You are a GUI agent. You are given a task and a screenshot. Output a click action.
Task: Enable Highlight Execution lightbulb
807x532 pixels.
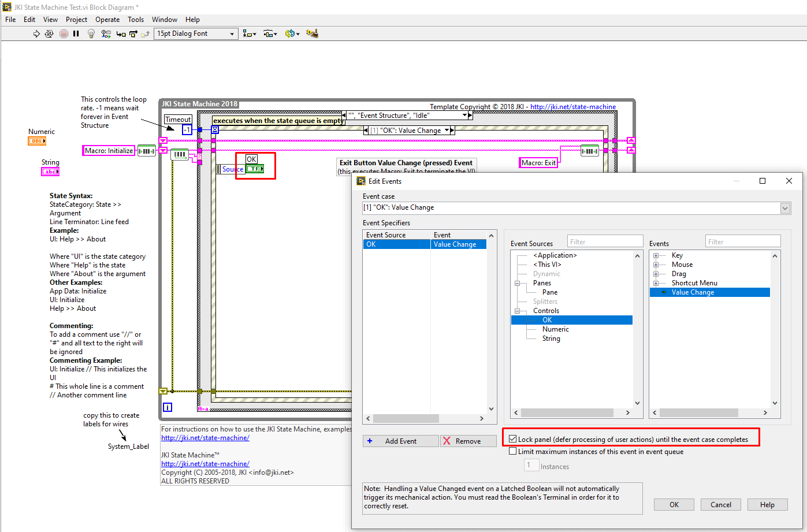coord(91,34)
